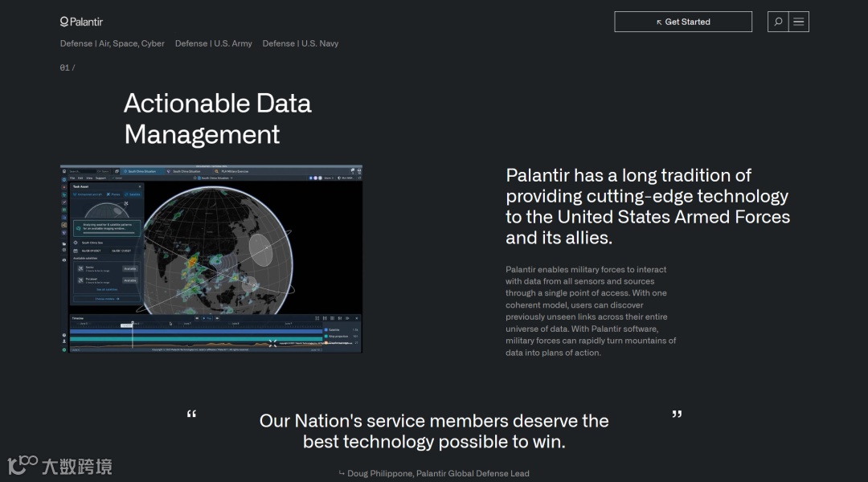The image size is (868, 482).
Task: Click the Get Started button
Action: [683, 22]
